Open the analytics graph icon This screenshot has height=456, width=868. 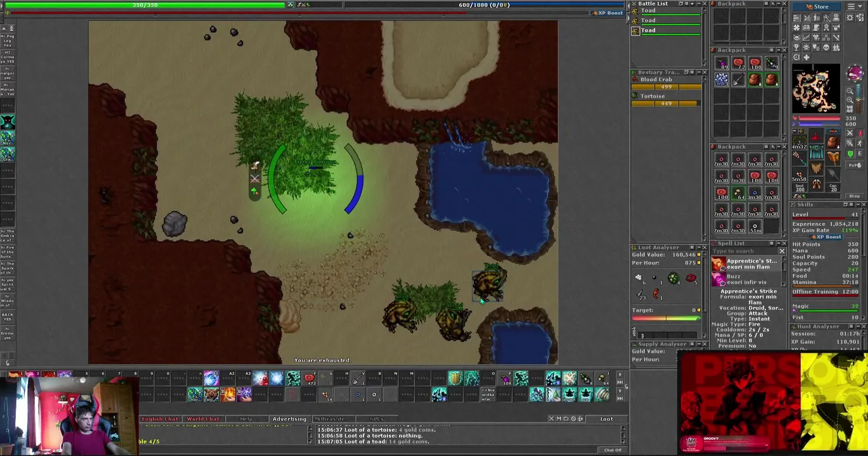pyautogui.click(x=806, y=37)
